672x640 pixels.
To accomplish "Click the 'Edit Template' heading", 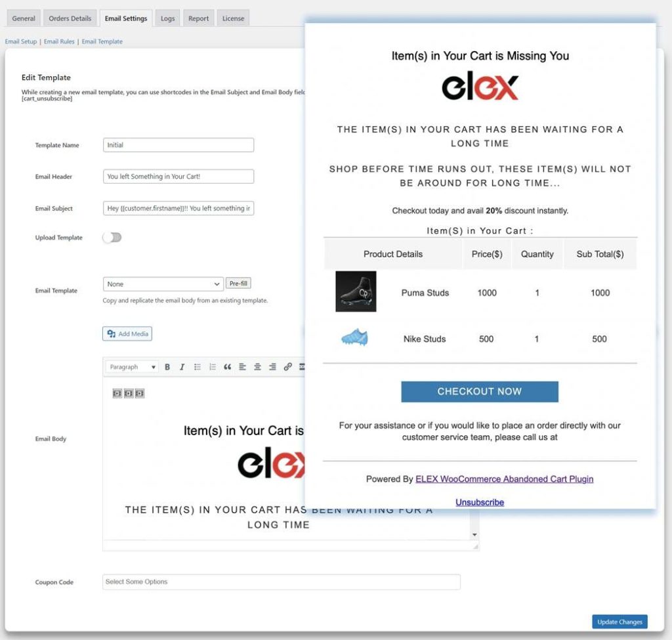I will click(x=46, y=77).
